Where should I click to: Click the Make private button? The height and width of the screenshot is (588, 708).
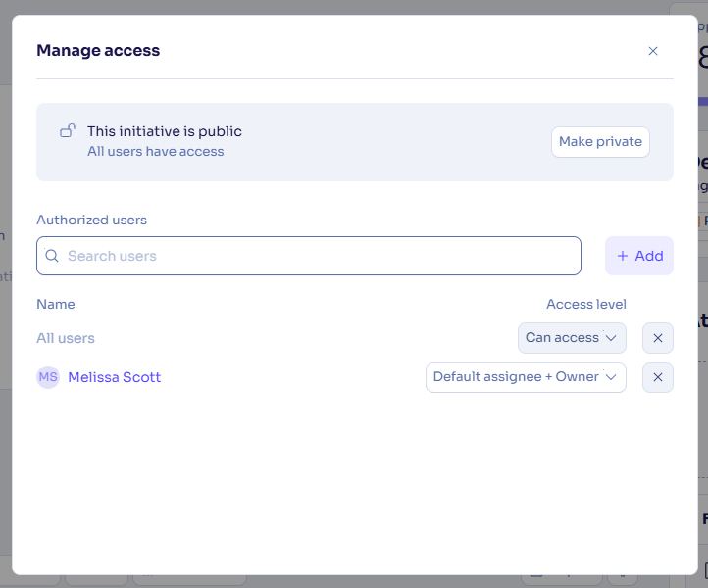(600, 142)
